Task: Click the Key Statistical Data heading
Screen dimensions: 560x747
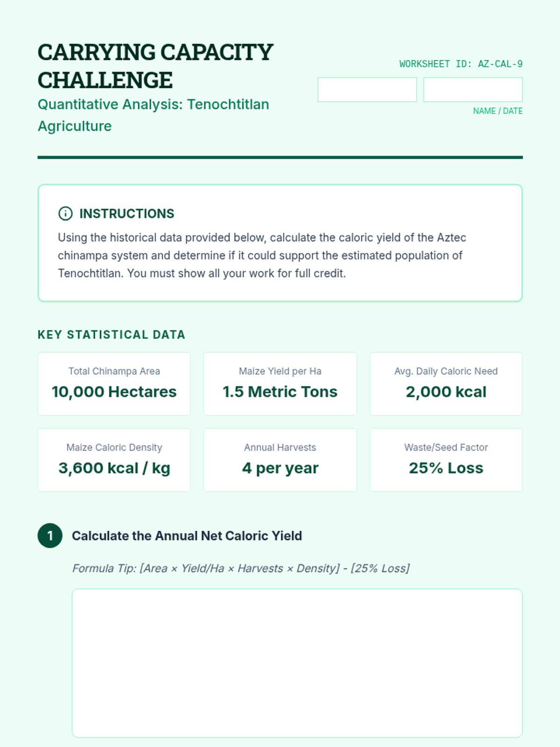Action: click(112, 335)
